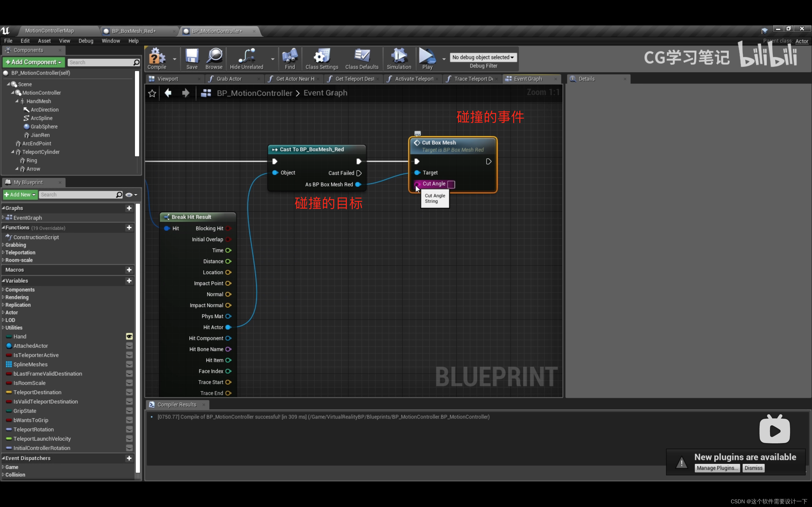The image size is (812, 507).
Task: Expand the Add Component dropdown
Action: pyautogui.click(x=34, y=62)
